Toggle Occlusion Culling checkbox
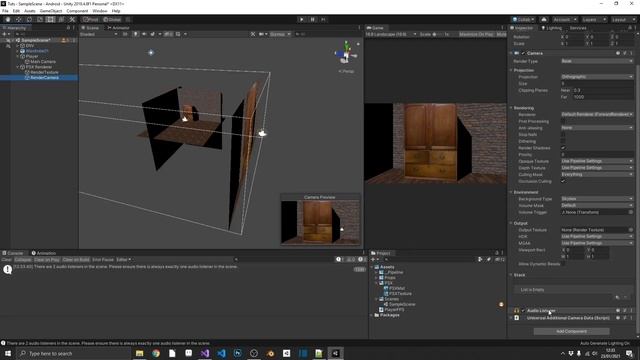The image size is (640, 360). pos(563,181)
